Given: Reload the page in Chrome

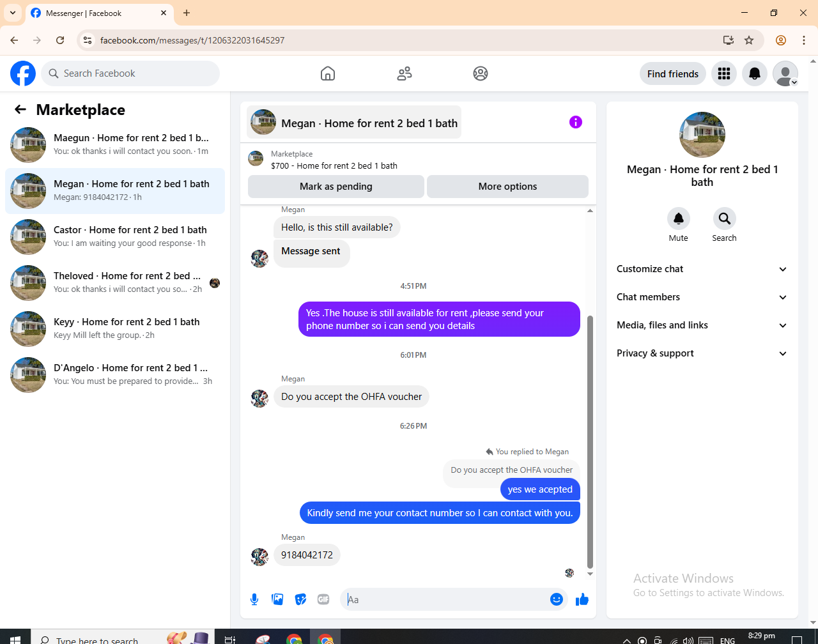Looking at the screenshot, I should tap(60, 40).
